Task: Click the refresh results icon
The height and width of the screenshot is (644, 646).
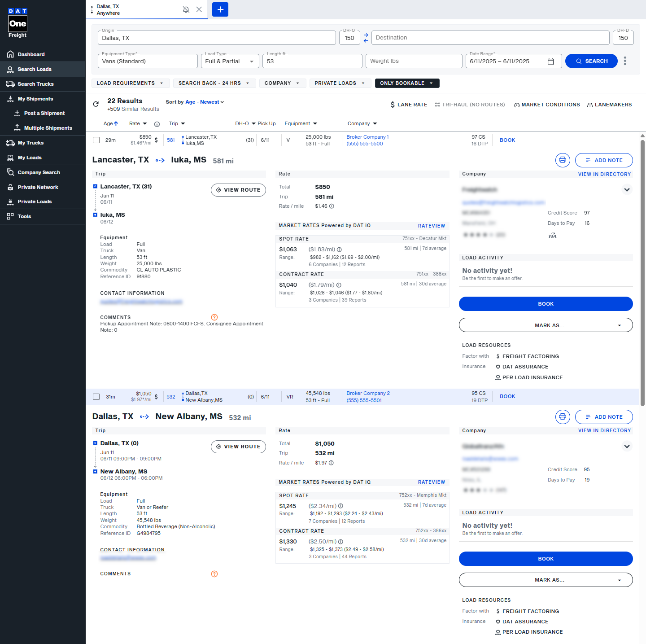Action: tap(96, 104)
